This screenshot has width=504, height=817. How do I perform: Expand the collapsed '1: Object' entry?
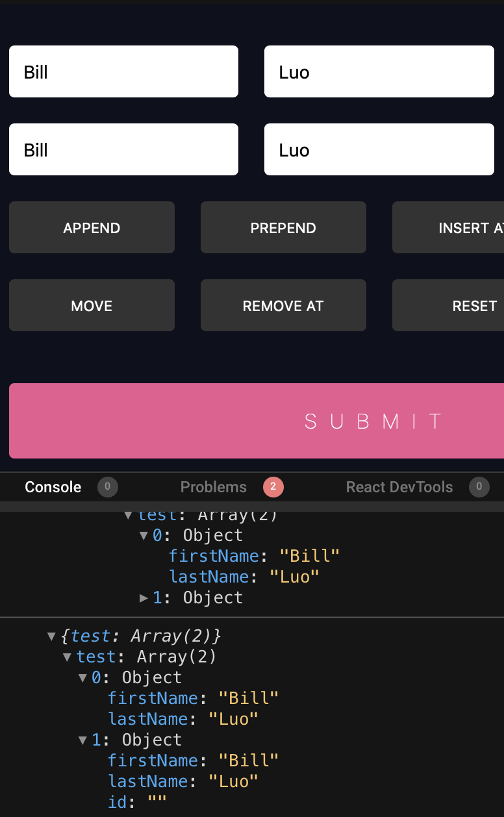tap(144, 597)
